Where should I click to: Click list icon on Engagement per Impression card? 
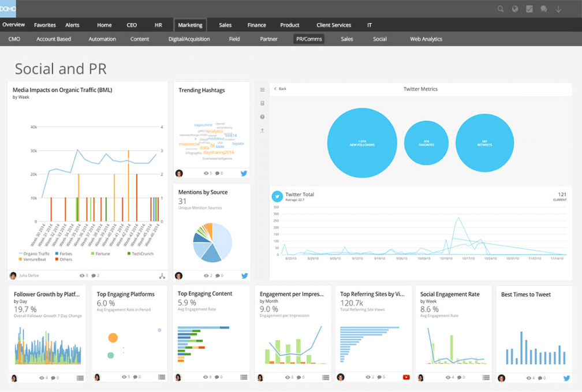point(326,378)
